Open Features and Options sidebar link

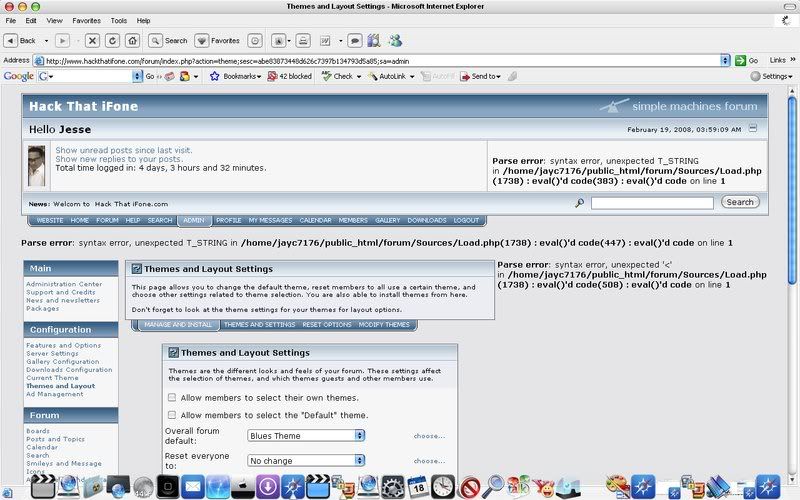coord(64,345)
